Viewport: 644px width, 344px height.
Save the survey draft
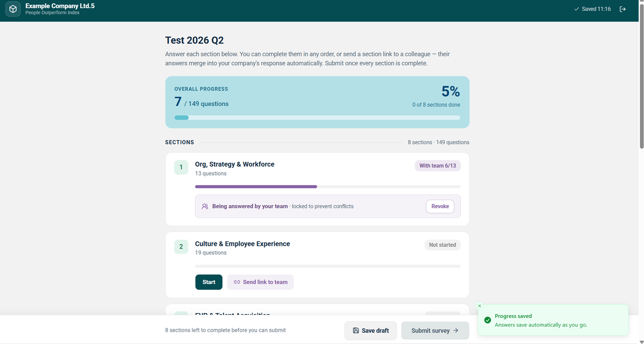tap(371, 330)
